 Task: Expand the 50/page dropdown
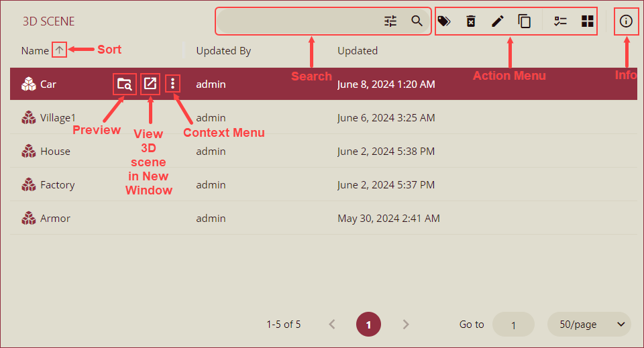coord(590,325)
